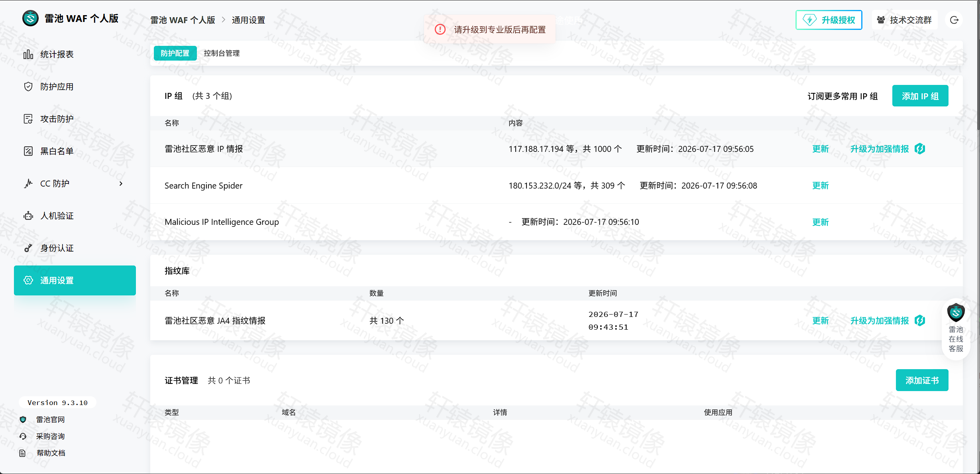The image size is (980, 474).
Task: Click the SafeLine WAF logo icon
Action: 30,18
